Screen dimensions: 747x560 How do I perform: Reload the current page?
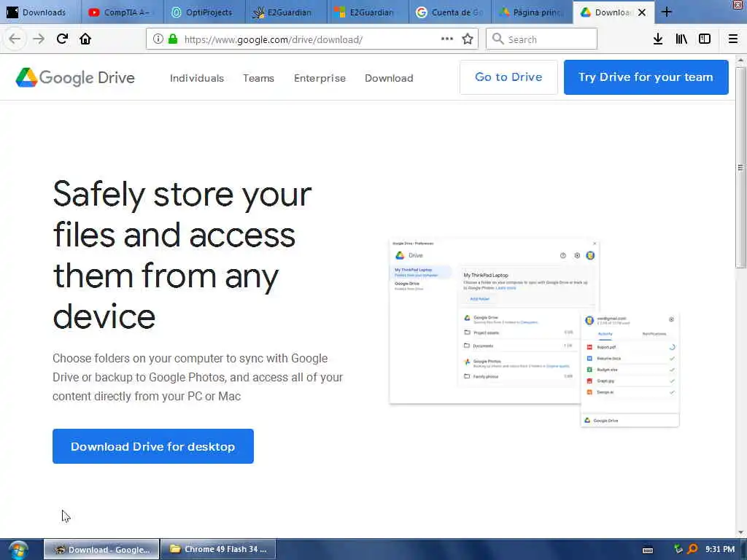coord(62,39)
